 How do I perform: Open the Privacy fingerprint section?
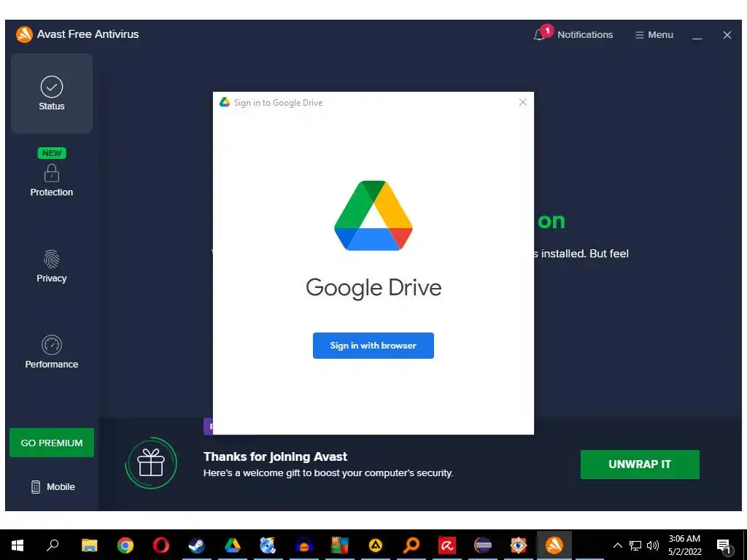52,266
